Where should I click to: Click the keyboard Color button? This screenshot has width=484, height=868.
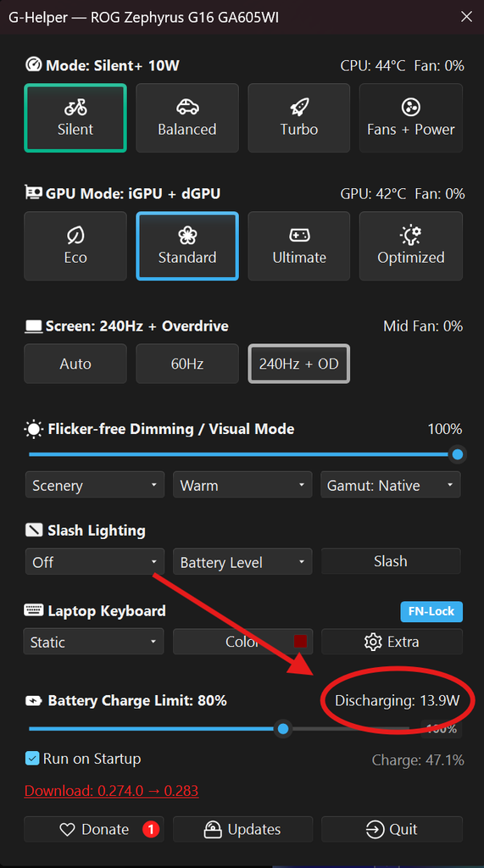242,642
